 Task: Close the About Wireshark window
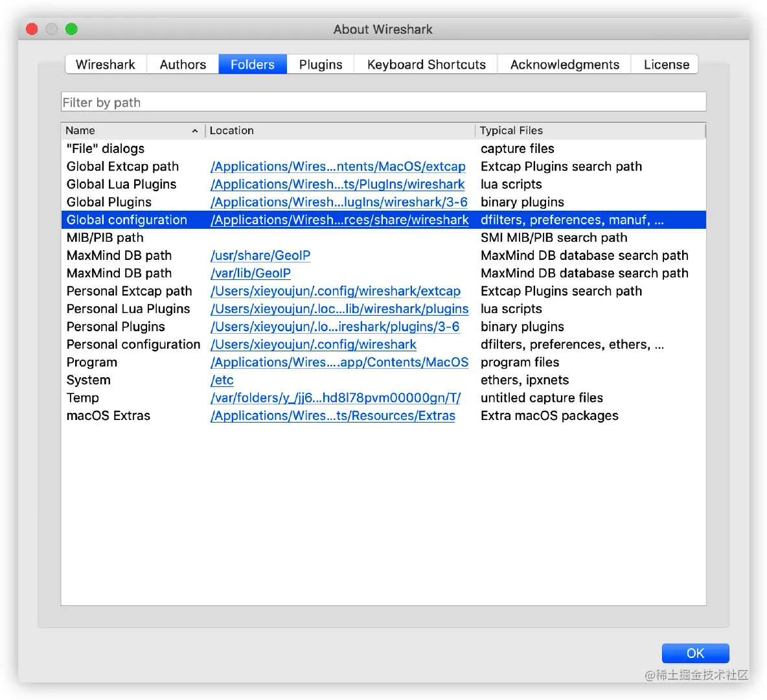pos(32,29)
